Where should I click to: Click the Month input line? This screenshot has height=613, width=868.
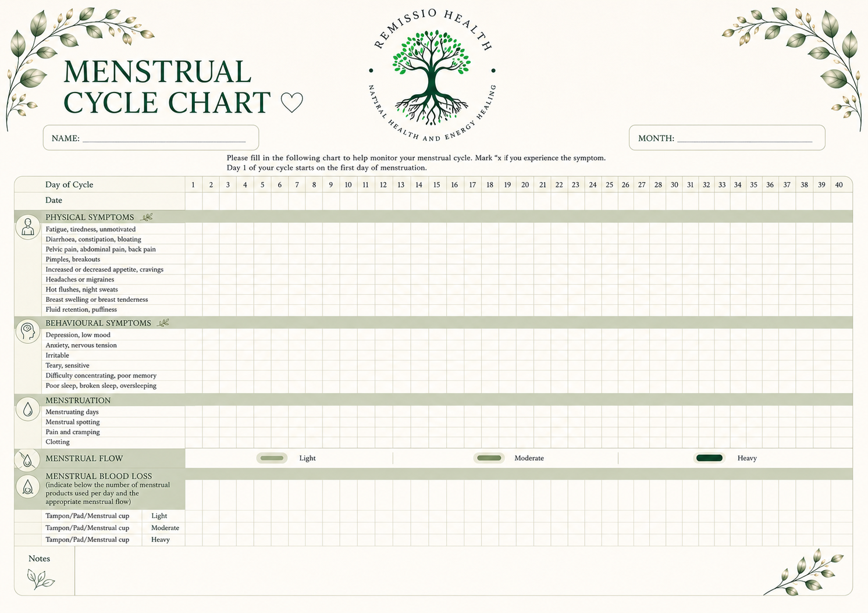click(x=745, y=141)
